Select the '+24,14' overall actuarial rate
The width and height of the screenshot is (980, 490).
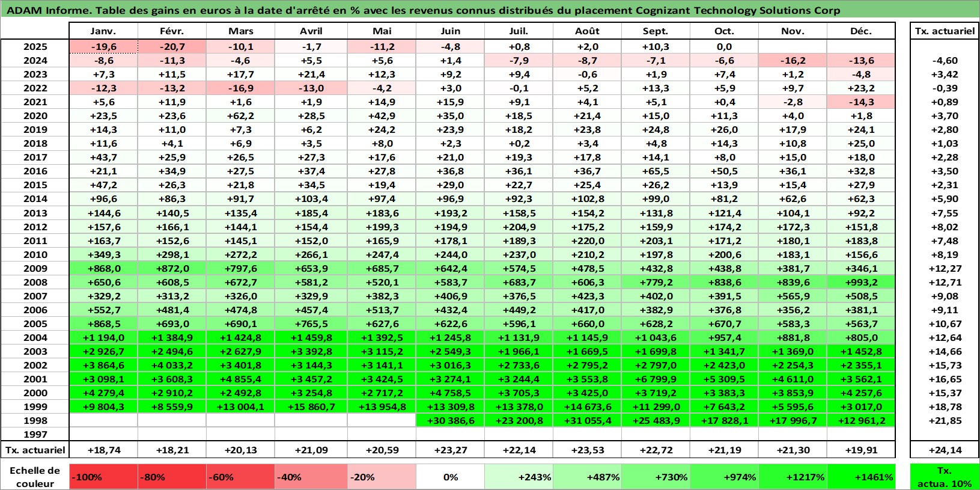click(x=945, y=450)
